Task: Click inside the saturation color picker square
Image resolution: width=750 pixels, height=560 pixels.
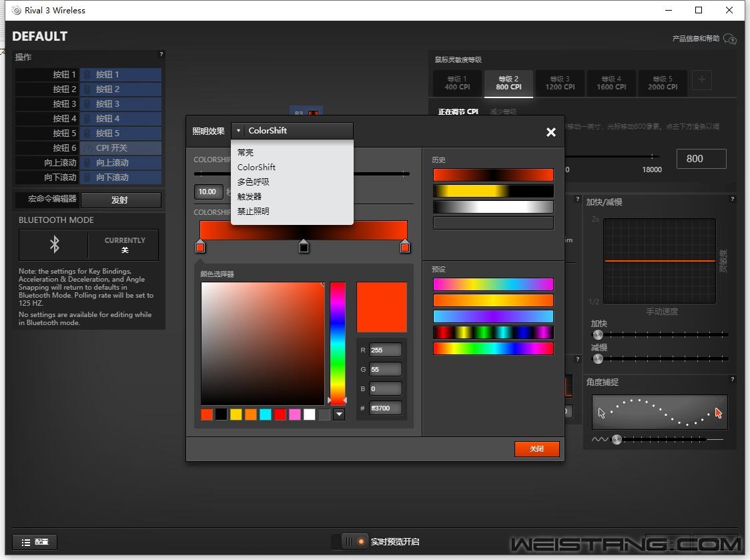Action: [x=263, y=343]
